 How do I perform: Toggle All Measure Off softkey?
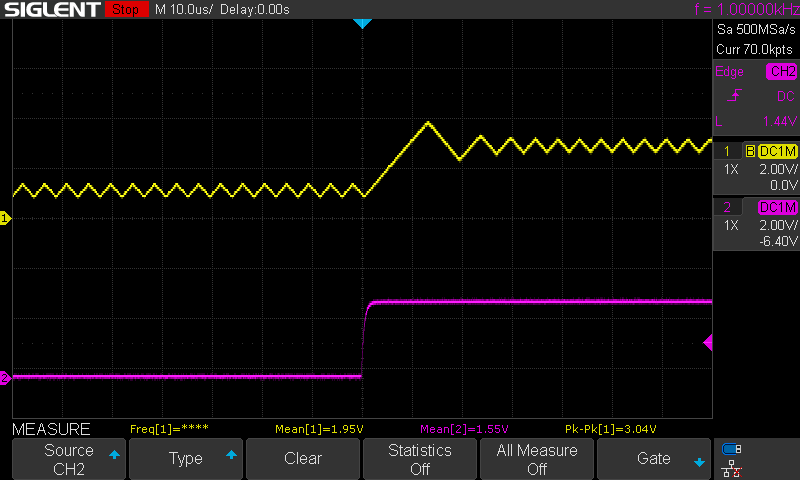[537, 459]
